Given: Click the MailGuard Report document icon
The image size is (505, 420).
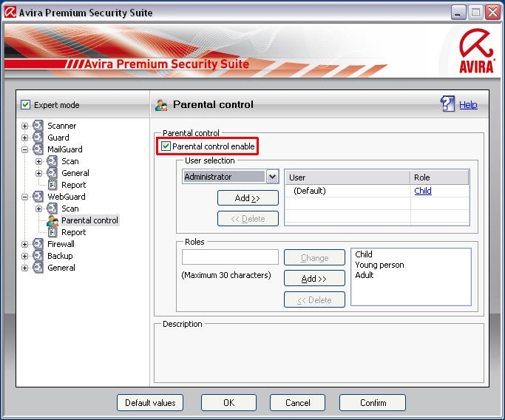Looking at the screenshot, I should (x=52, y=185).
